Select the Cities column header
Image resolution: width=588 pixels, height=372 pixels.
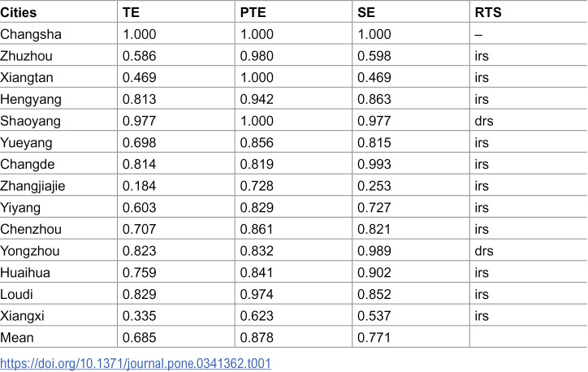pos(19,12)
